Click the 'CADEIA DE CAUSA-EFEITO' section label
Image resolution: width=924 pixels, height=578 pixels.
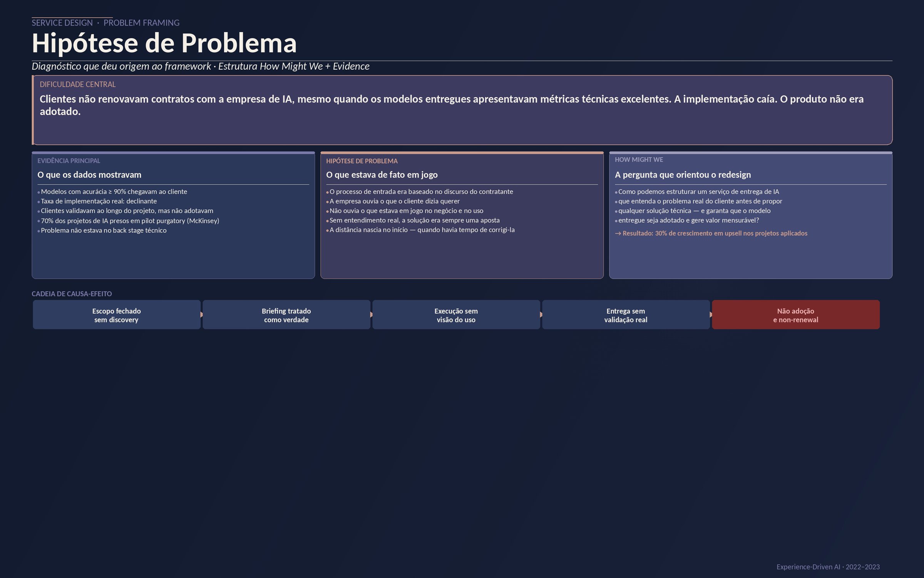point(72,294)
